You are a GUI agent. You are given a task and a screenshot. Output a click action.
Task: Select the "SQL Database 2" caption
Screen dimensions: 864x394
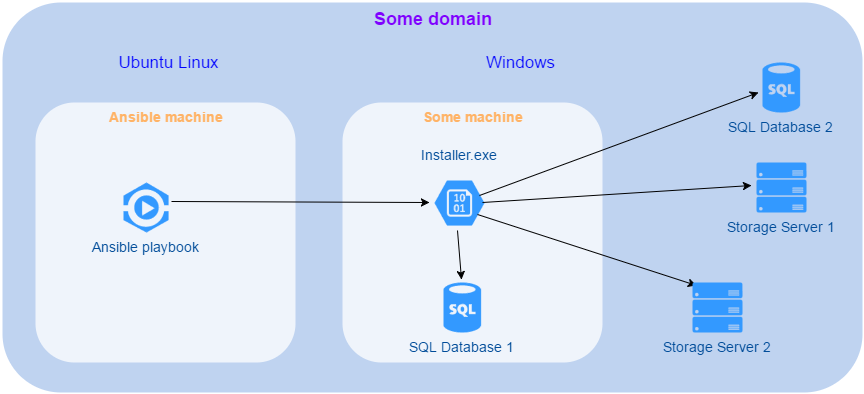point(780,127)
